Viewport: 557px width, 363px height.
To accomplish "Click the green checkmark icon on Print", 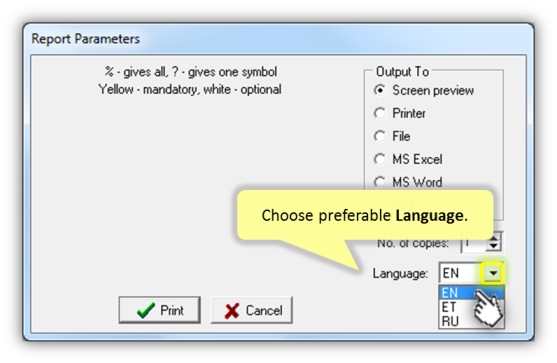I will pos(146,310).
